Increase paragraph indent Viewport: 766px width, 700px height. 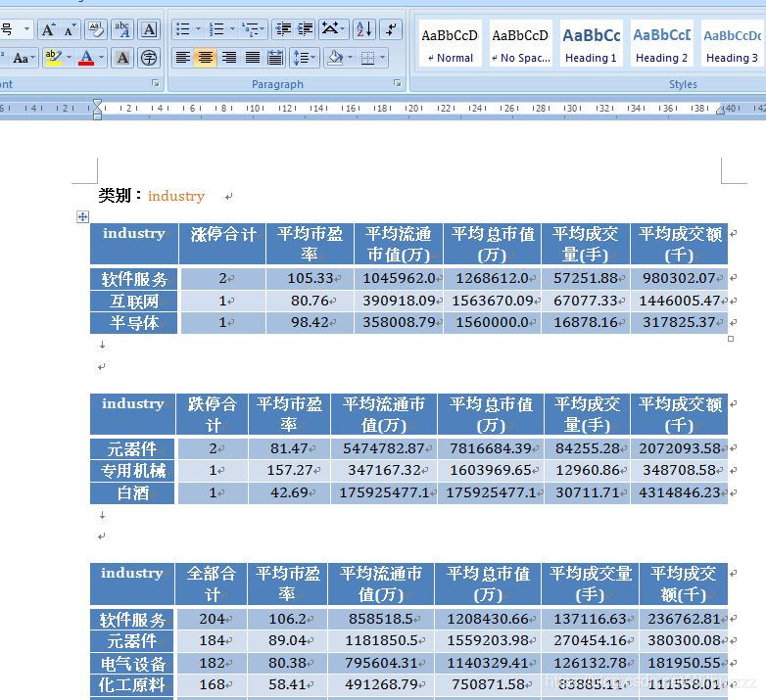pos(306,29)
